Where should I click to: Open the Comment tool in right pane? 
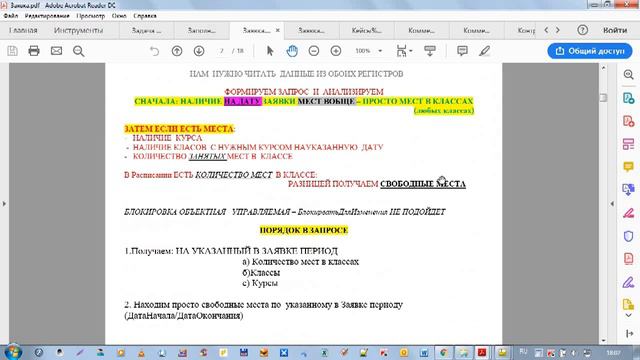click(x=629, y=167)
